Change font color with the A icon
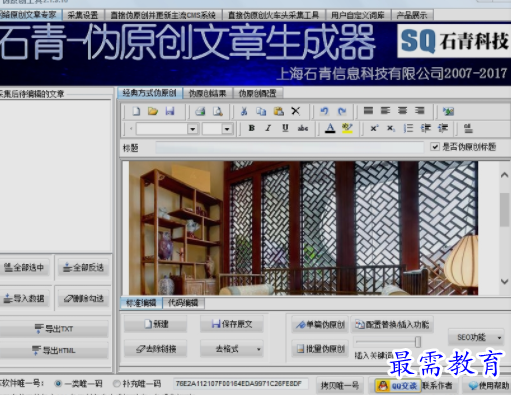This screenshot has height=395, width=511. point(330,129)
